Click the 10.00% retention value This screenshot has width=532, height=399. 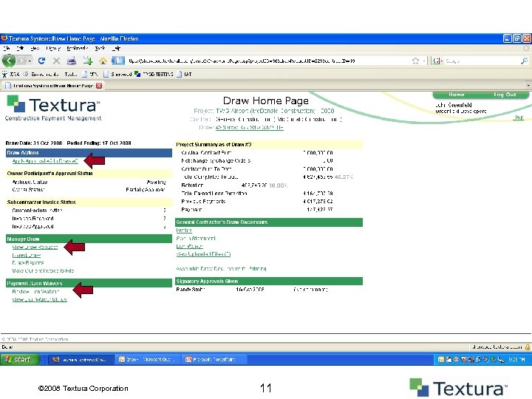[279, 185]
